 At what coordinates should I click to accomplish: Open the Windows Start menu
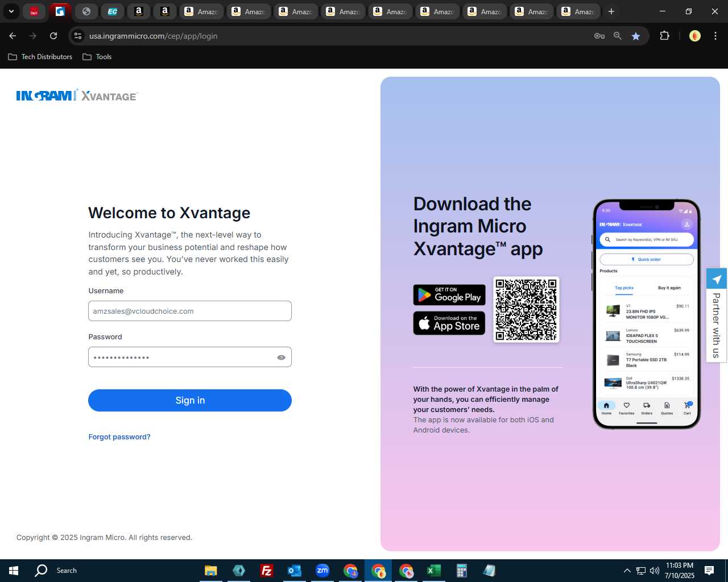click(14, 571)
